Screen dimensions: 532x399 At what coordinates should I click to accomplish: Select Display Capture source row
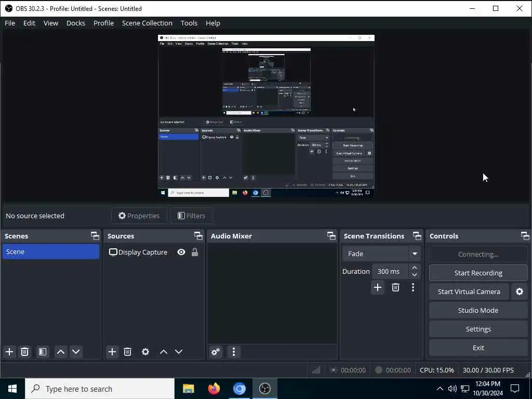pos(154,252)
